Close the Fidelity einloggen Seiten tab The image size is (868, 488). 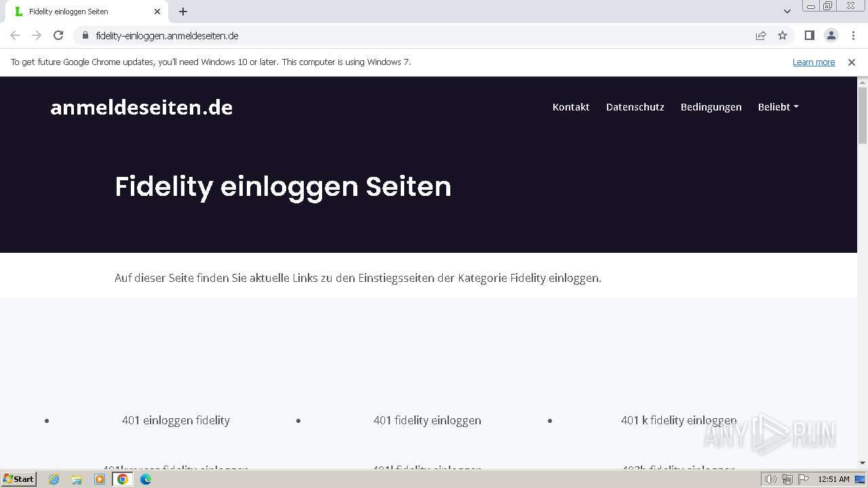[x=157, y=12]
